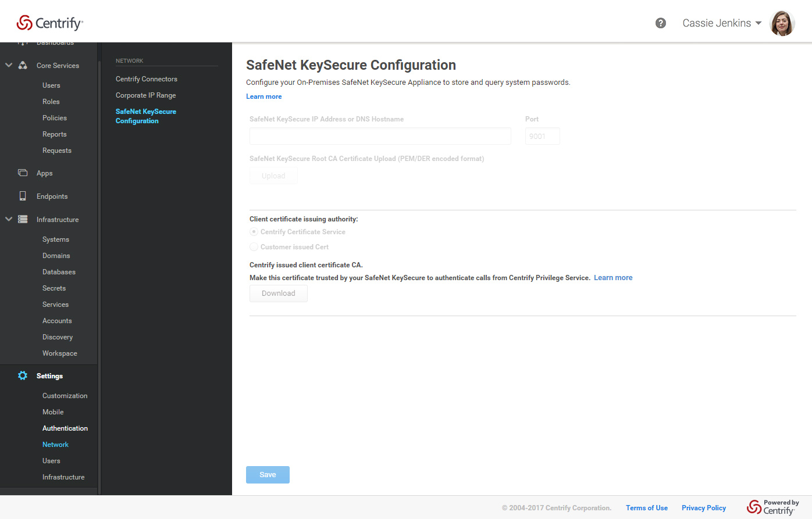Select SafeNet KeySecure Configuration menu item
The width and height of the screenshot is (812, 519).
pos(145,116)
